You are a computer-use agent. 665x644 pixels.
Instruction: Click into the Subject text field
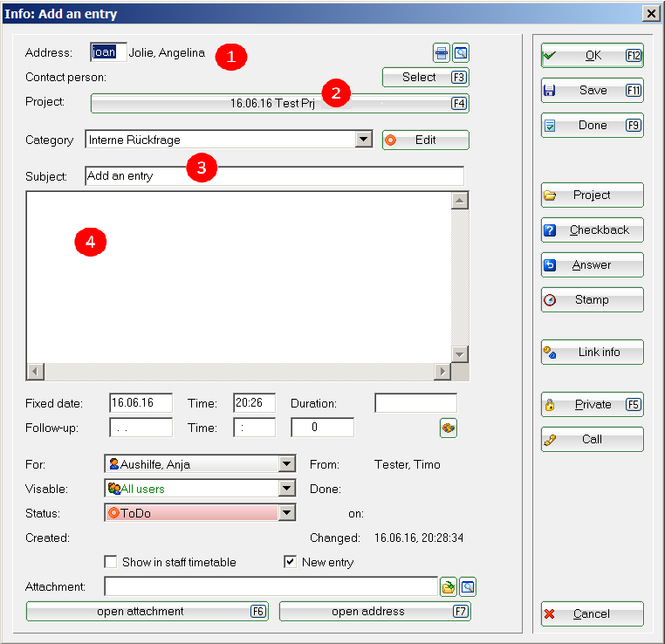click(274, 175)
